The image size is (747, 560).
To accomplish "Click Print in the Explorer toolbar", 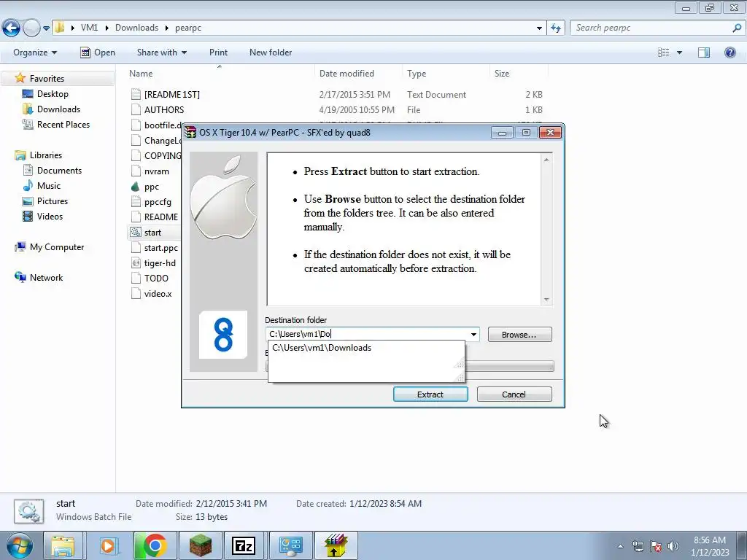I will [218, 52].
